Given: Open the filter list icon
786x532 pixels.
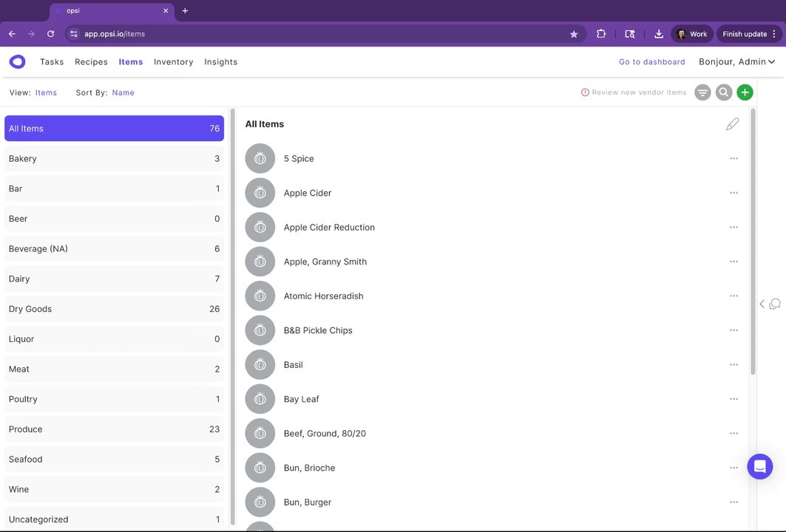Looking at the screenshot, I should click(702, 92).
